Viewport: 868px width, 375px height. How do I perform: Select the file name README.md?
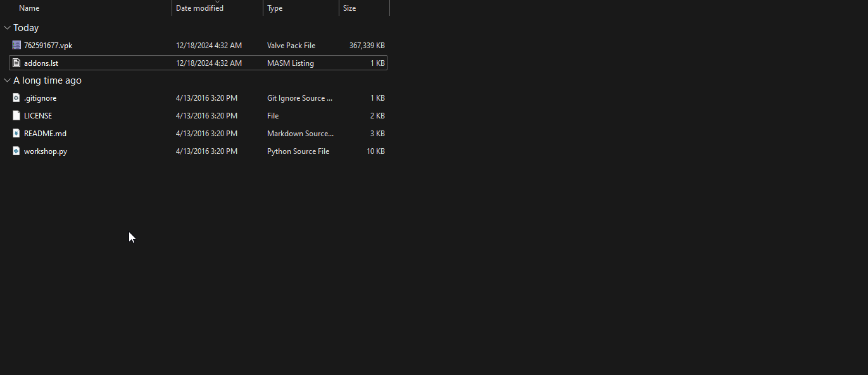[x=45, y=134]
